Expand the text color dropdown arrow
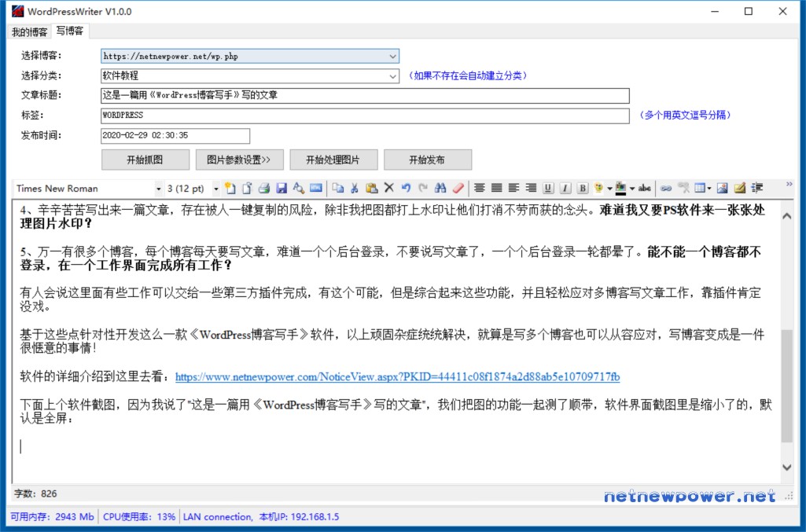Image resolution: width=806 pixels, height=532 pixels. (x=609, y=189)
